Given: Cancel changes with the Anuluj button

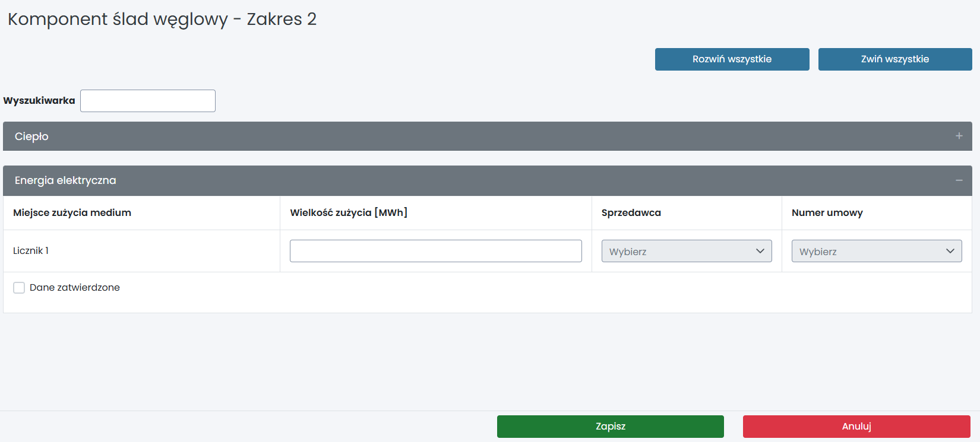Looking at the screenshot, I should [856, 427].
